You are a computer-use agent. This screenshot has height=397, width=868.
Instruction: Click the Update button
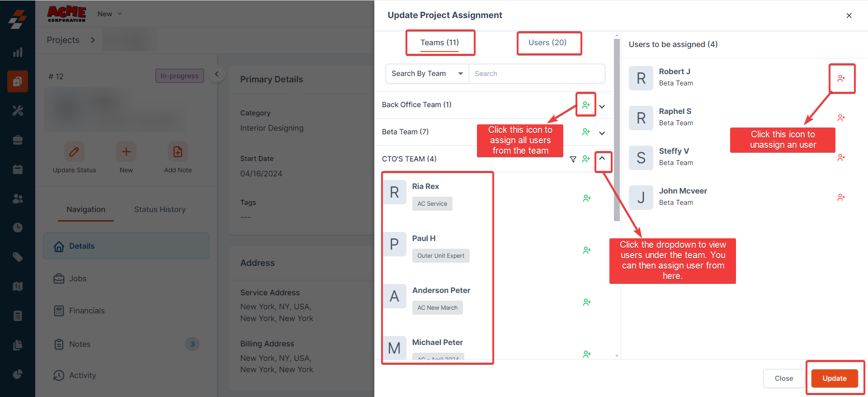click(x=834, y=378)
